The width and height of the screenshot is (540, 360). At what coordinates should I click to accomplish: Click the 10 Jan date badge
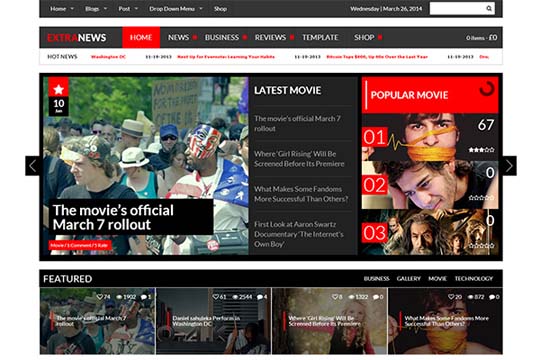click(x=59, y=106)
